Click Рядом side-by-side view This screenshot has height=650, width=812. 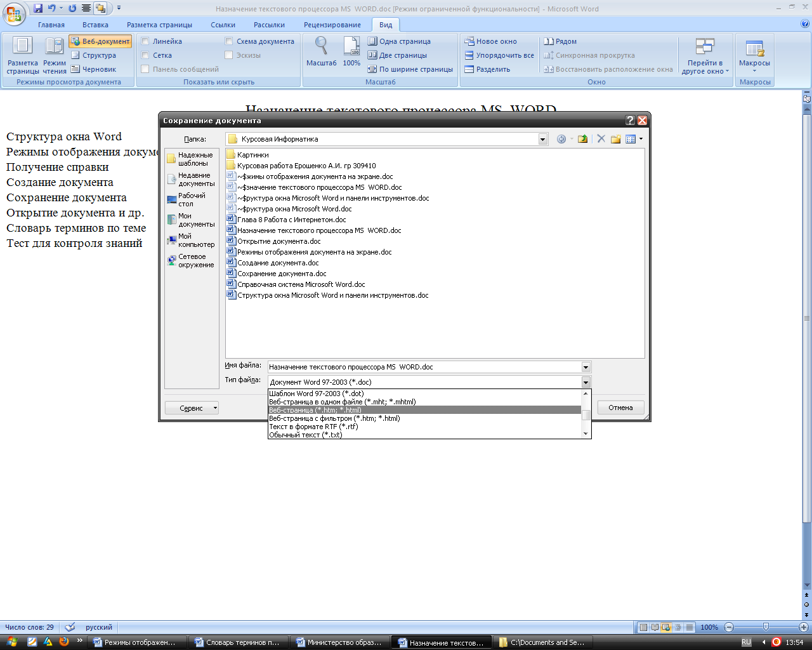[560, 41]
